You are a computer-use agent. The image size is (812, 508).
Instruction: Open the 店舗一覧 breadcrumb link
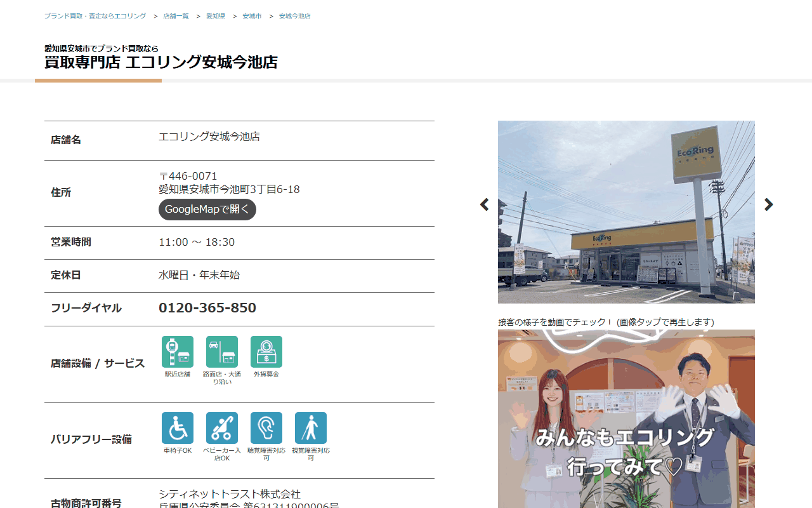tap(176, 16)
